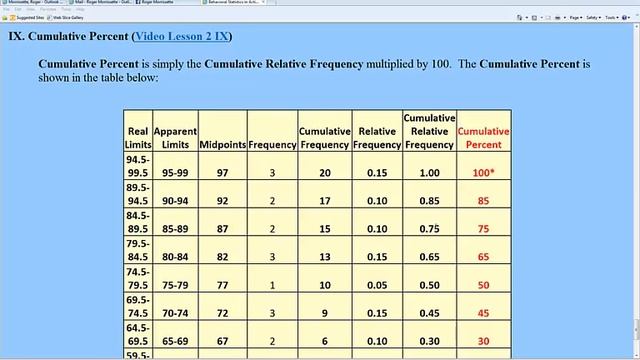
Task: Click the Print icon in command bar
Action: coord(558,18)
